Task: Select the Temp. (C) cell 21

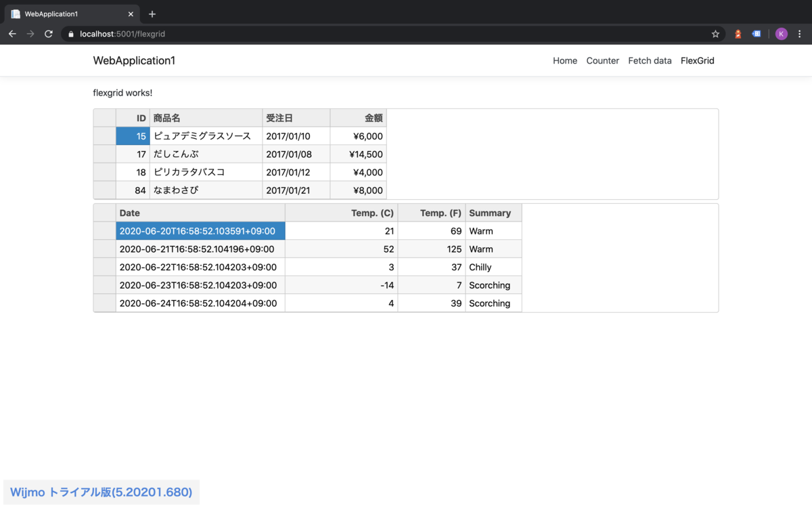Action: (x=342, y=231)
